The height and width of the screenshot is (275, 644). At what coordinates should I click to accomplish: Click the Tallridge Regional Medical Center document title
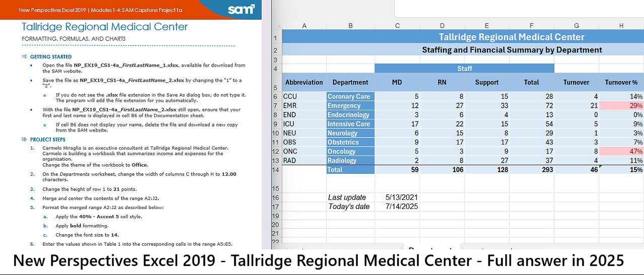pos(105,27)
